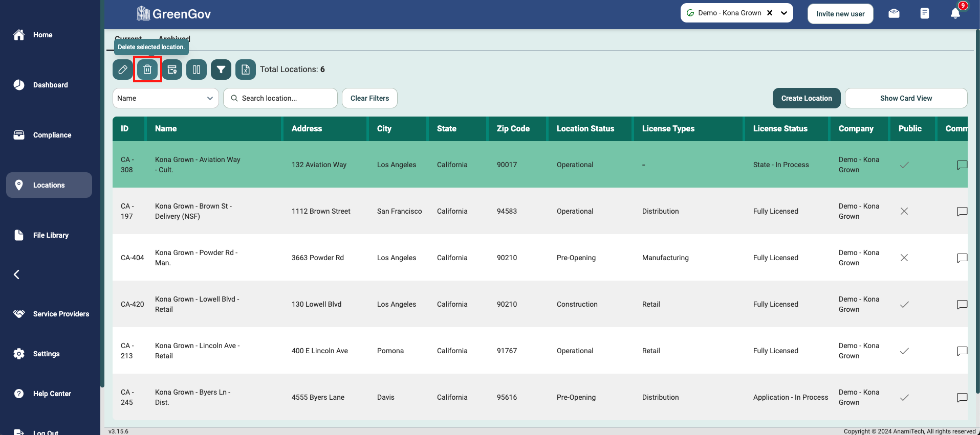Toggle the funnel filter icon
The image size is (980, 435).
(x=221, y=70)
